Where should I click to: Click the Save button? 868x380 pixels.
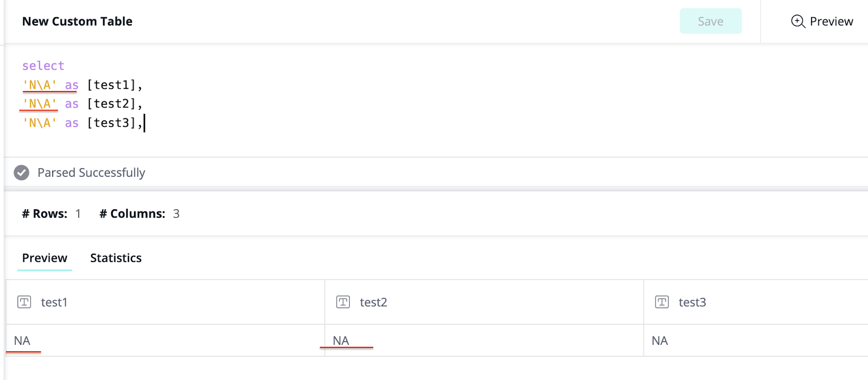pos(711,21)
